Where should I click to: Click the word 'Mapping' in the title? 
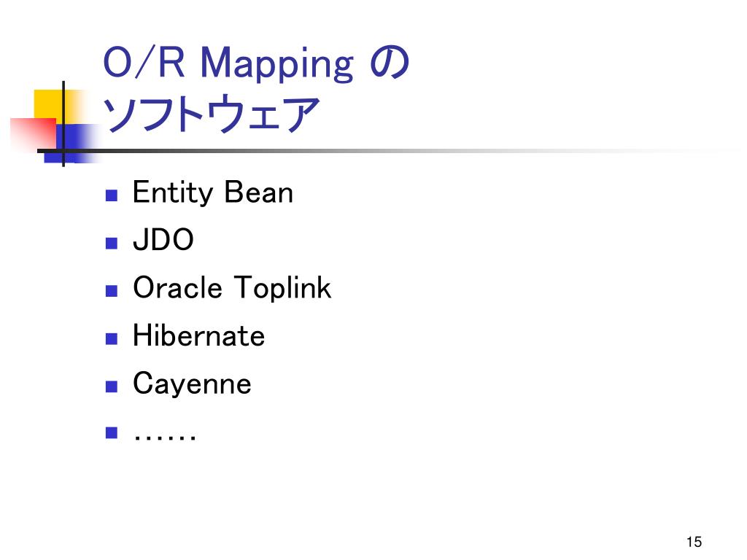pos(276,64)
